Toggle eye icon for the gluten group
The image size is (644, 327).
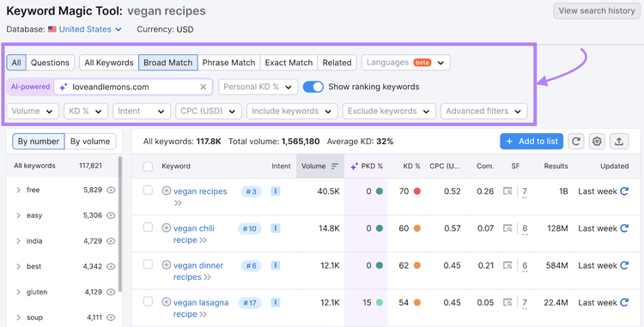pos(111,292)
